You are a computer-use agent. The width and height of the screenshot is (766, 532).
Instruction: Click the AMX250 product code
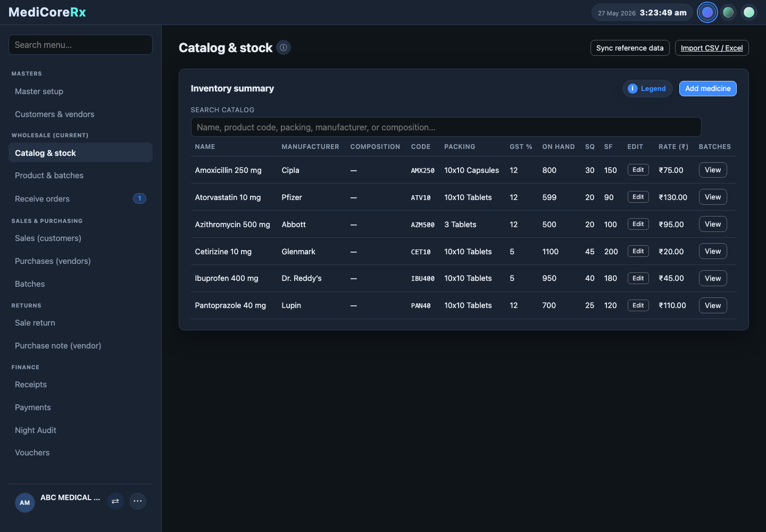click(423, 171)
